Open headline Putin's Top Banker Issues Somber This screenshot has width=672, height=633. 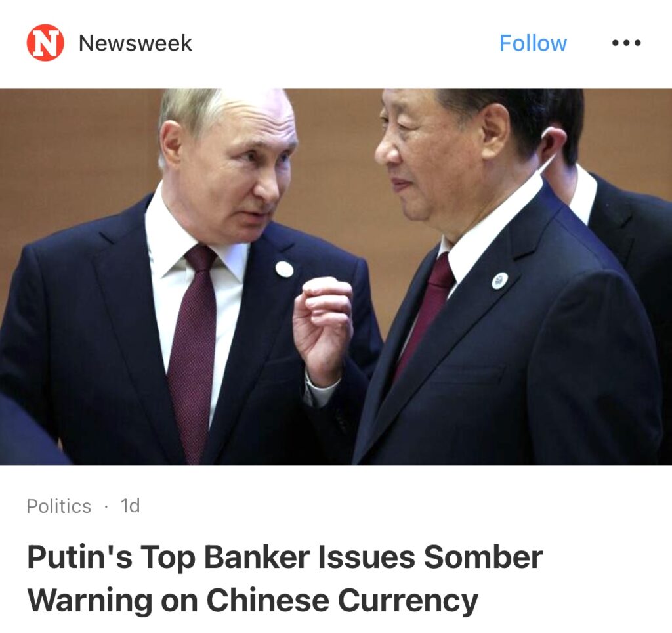tap(285, 557)
